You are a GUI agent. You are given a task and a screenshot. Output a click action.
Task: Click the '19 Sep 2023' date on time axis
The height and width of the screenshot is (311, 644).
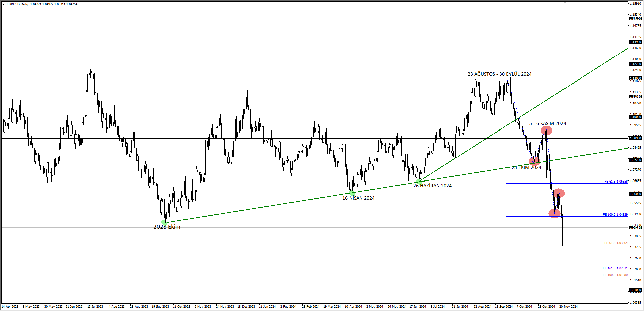(x=160, y=307)
